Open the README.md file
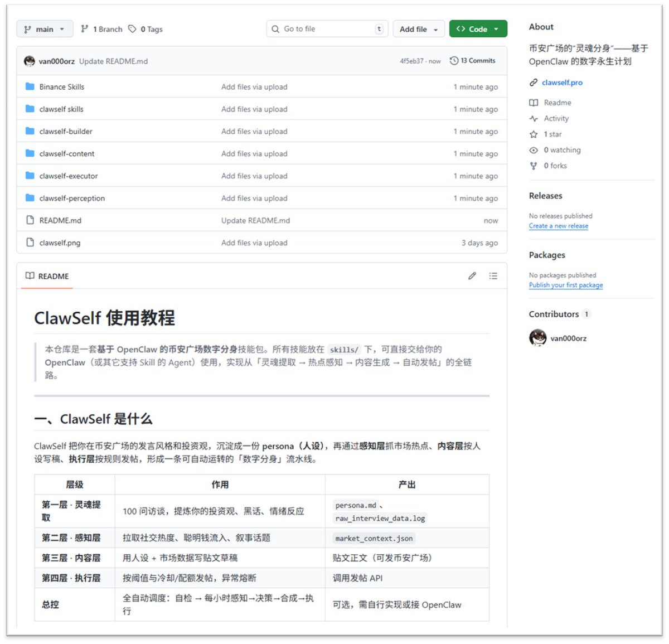Image resolution: width=669 pixels, height=644 pixels. coord(60,220)
